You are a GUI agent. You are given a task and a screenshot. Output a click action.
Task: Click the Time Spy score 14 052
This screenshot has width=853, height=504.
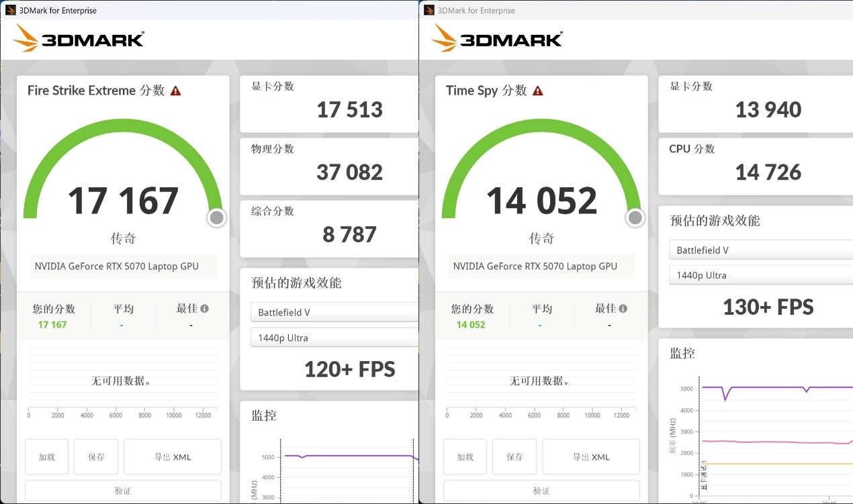pyautogui.click(x=541, y=201)
